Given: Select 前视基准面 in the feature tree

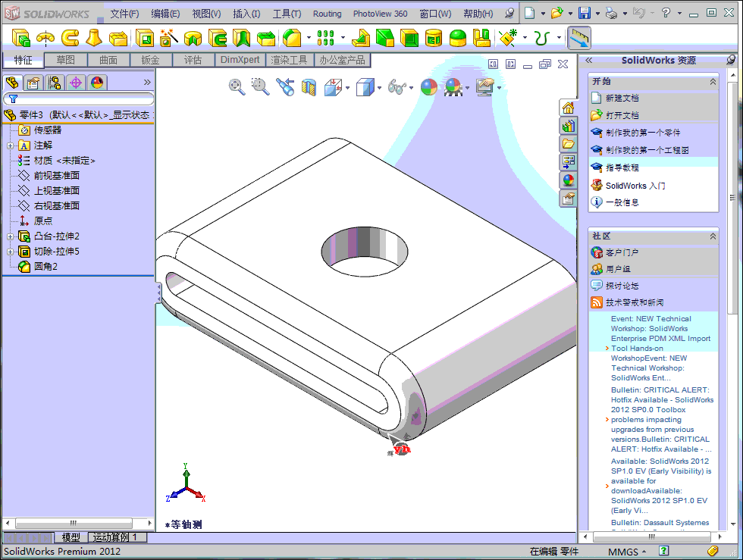Looking at the screenshot, I should coord(56,176).
